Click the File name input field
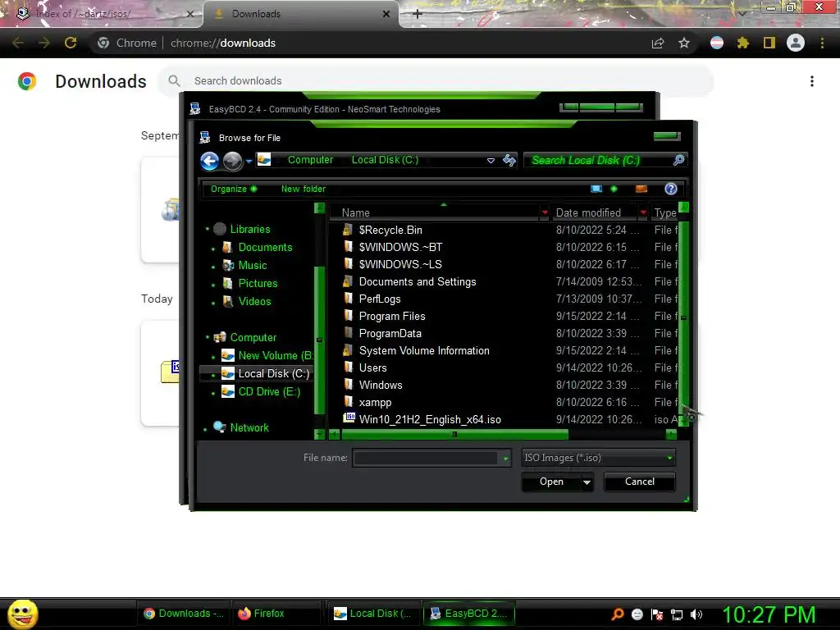Screen dimensions: 840x630 coord(426,458)
